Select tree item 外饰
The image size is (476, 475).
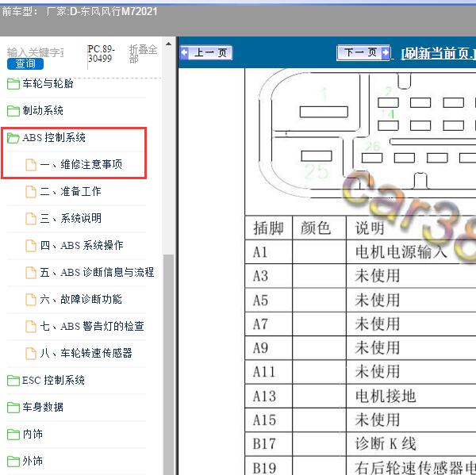(33, 462)
